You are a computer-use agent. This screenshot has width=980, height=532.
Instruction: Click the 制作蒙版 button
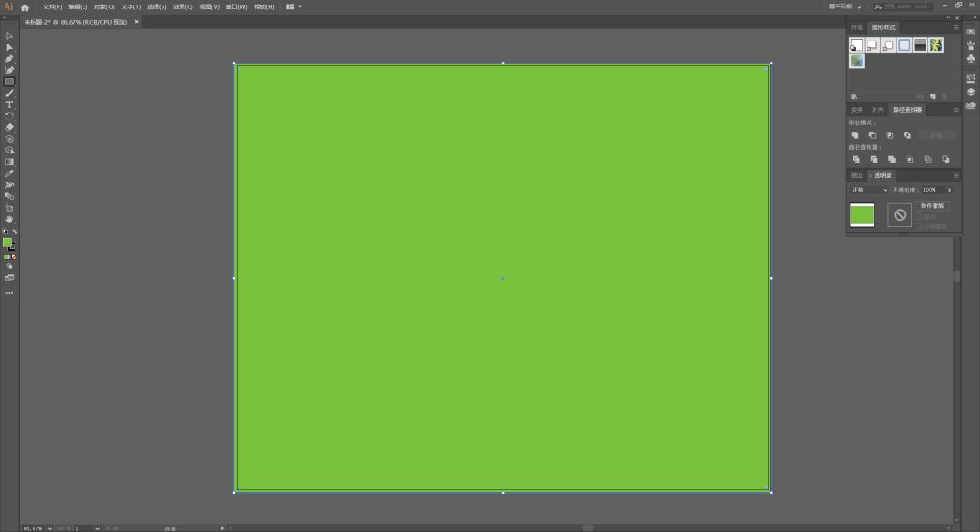coord(932,206)
